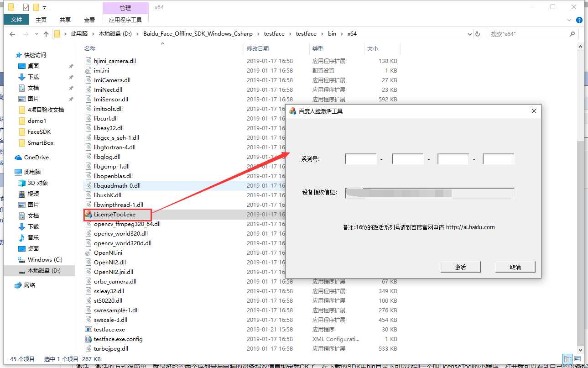Click new folder icon in title bar
The height and width of the screenshot is (368, 588).
[36, 7]
